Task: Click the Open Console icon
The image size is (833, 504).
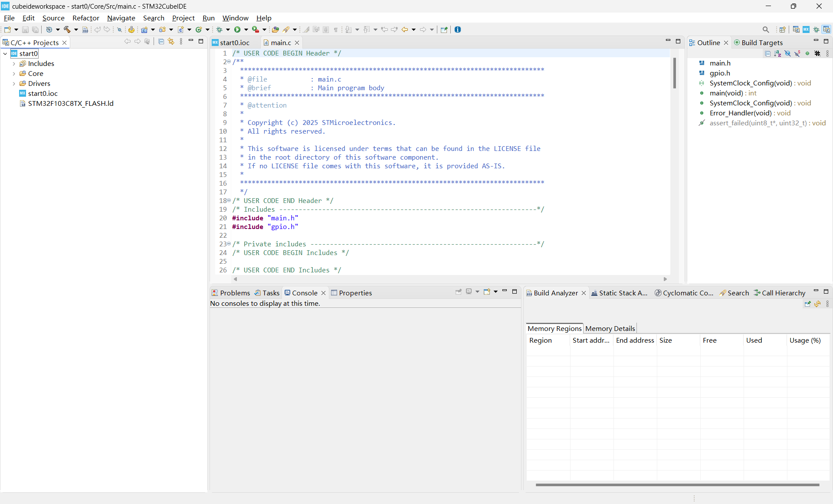Action: (487, 292)
